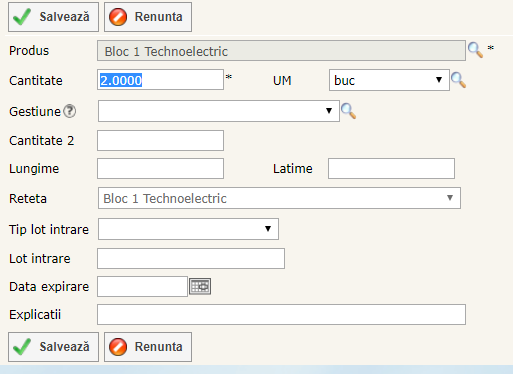Open product search magnifier next to Produs
The width and height of the screenshot is (513, 374).
coord(475,50)
